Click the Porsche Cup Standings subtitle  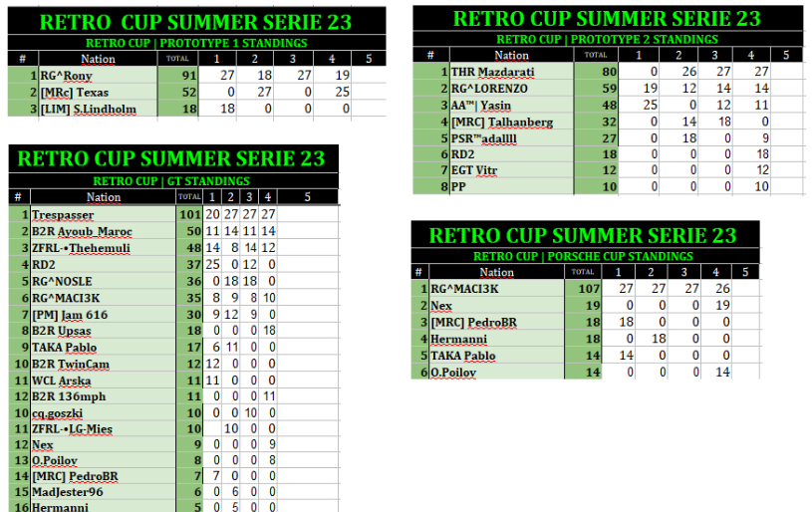click(x=584, y=256)
